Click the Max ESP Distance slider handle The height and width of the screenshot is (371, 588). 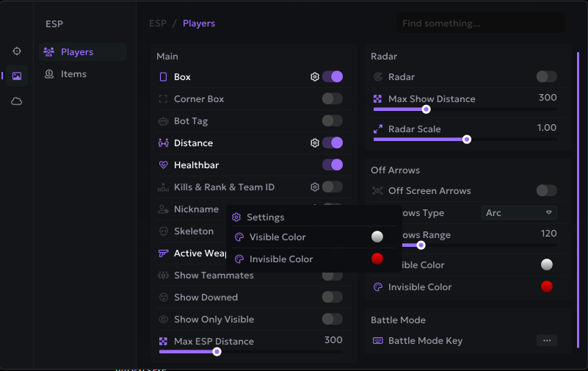(x=217, y=352)
